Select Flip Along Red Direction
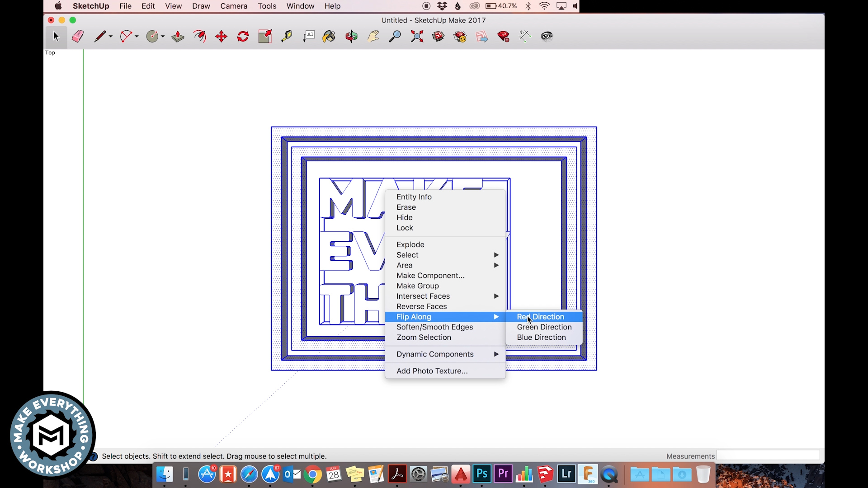Viewport: 868px width, 488px height. tap(539, 316)
